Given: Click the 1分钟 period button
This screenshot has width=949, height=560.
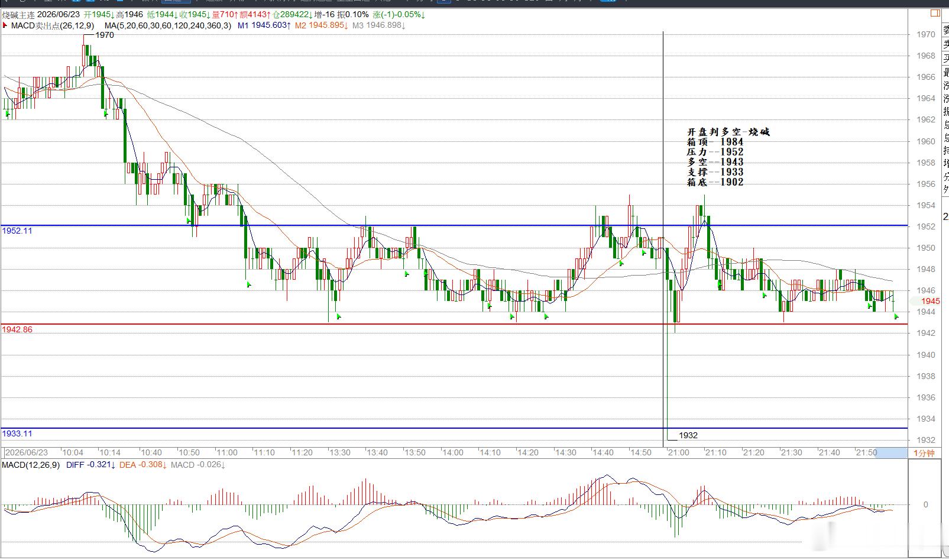Looking at the screenshot, I should 924,453.
